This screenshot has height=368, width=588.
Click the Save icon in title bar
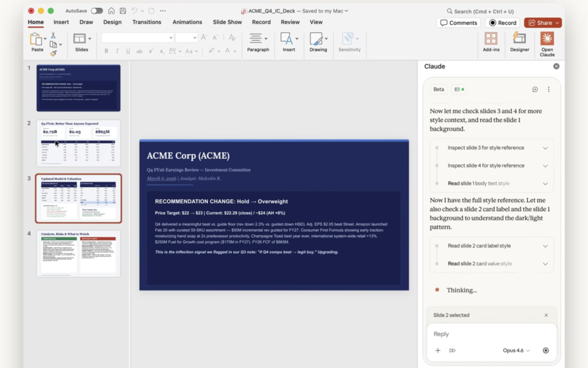point(123,11)
